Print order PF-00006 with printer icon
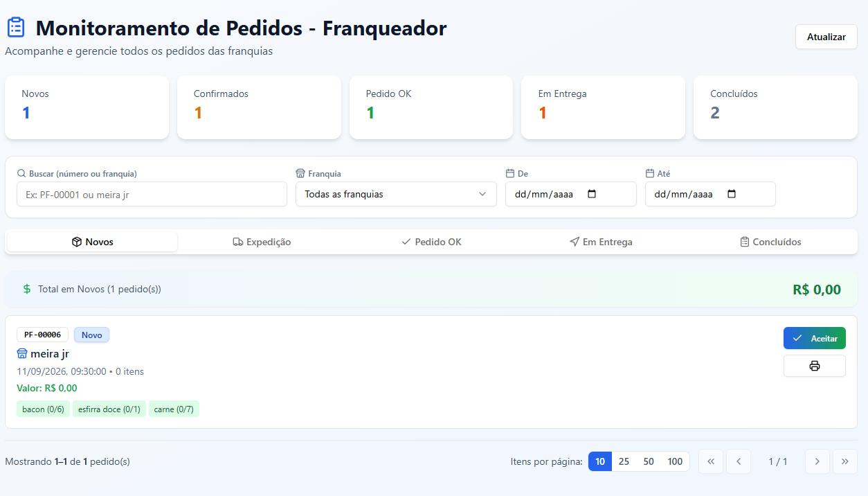Viewport: 868px width, 496px height. click(815, 366)
